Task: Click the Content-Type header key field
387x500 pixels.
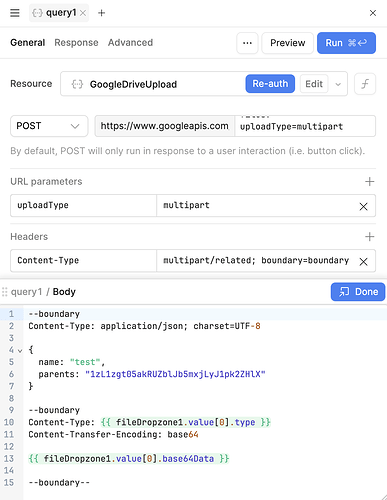Action: [83, 260]
